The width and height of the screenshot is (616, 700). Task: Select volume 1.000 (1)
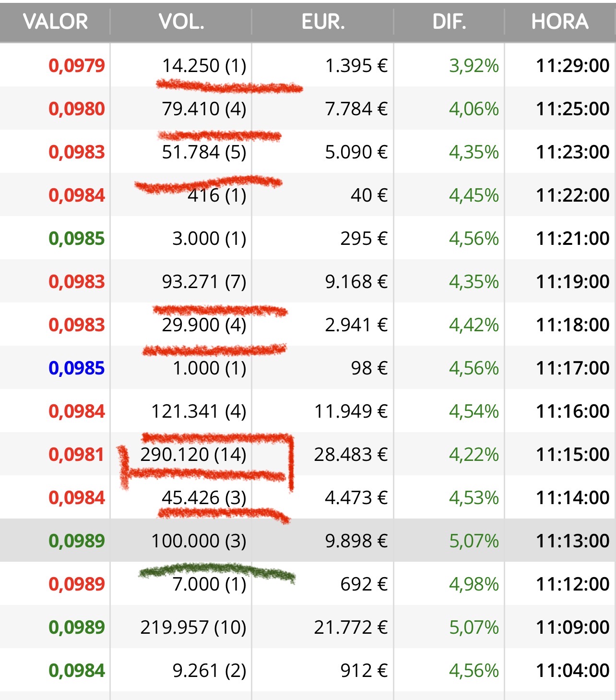coord(210,368)
